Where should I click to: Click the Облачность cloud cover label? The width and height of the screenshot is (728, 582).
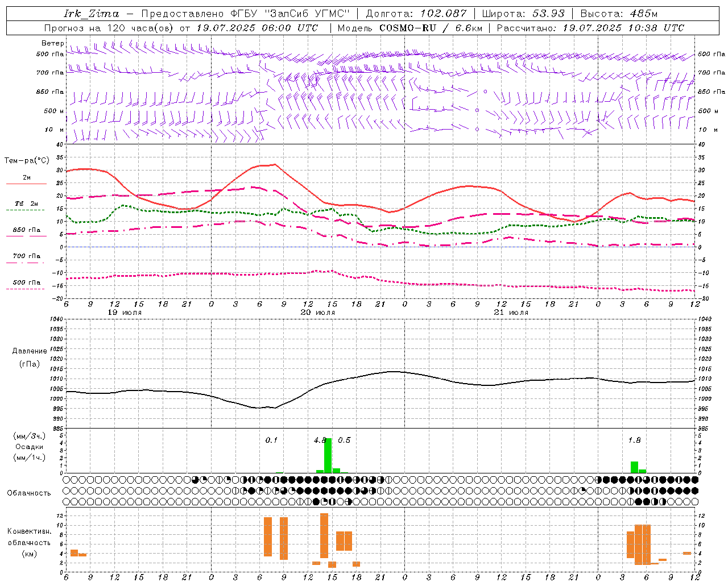[29, 493]
